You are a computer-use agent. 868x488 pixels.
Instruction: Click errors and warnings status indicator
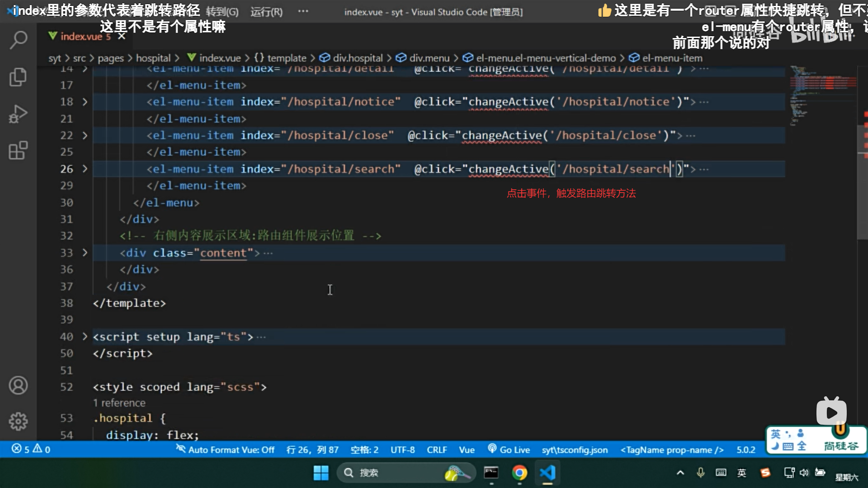(31, 449)
